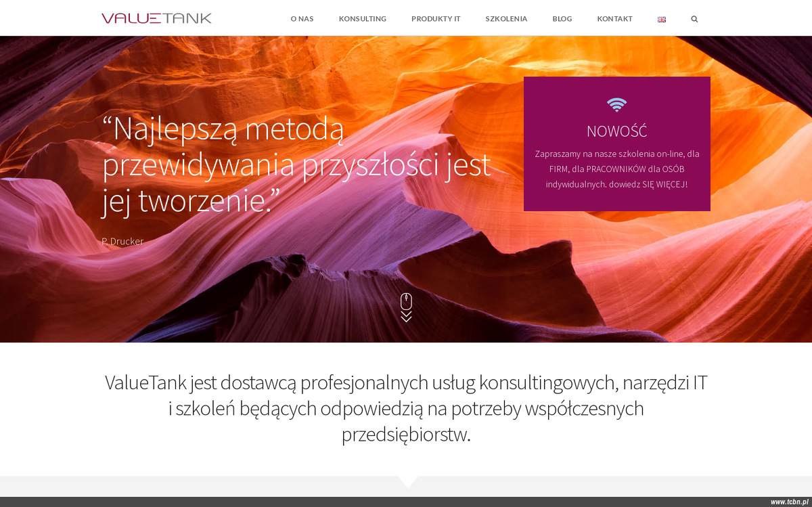The height and width of the screenshot is (507, 812).
Task: Go to the SZKOLENIA menu item
Action: click(x=506, y=19)
